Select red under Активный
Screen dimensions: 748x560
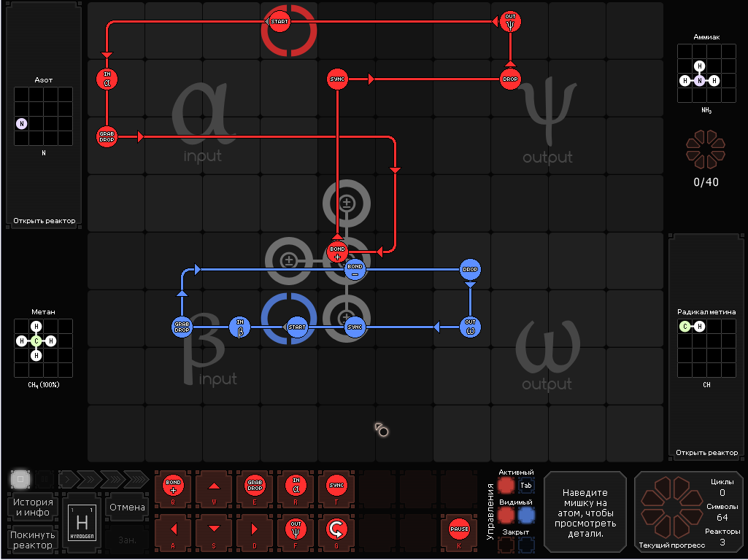click(506, 486)
